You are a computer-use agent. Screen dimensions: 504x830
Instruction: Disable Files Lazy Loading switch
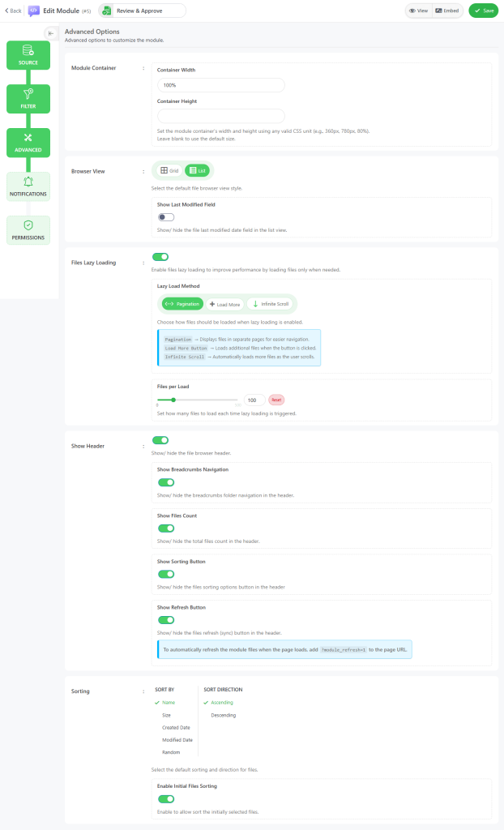pos(160,257)
